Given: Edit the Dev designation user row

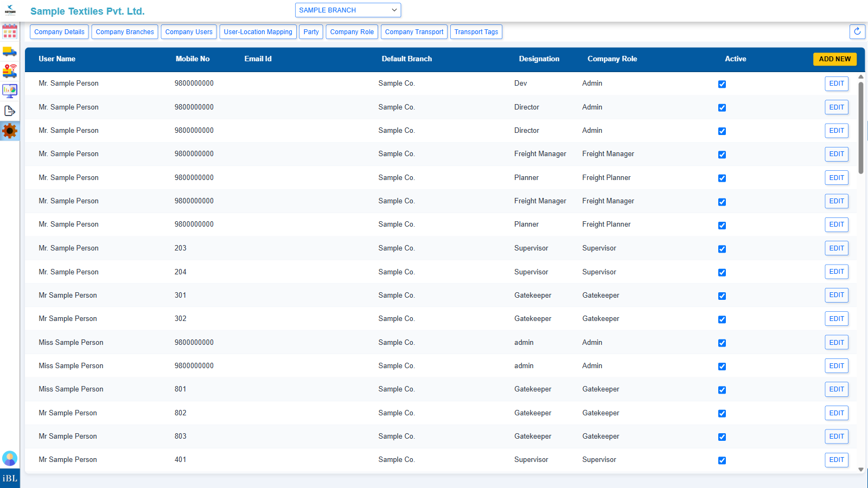Looking at the screenshot, I should [x=837, y=84].
